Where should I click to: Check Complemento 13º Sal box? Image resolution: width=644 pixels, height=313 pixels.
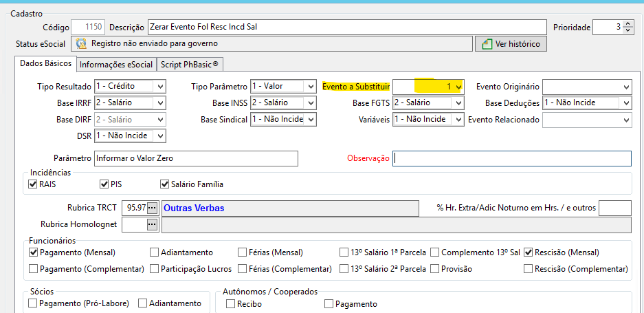click(434, 252)
